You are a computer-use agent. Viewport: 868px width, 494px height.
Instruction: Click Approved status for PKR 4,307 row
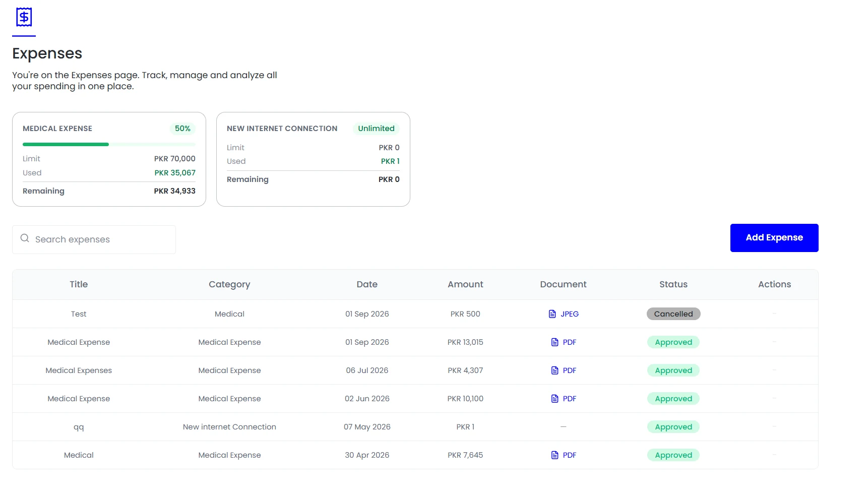673,371
